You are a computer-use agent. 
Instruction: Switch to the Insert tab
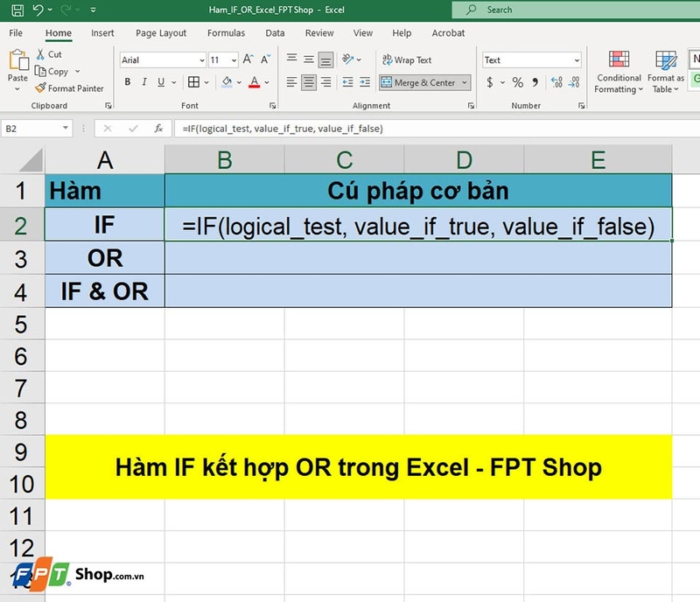[x=102, y=33]
